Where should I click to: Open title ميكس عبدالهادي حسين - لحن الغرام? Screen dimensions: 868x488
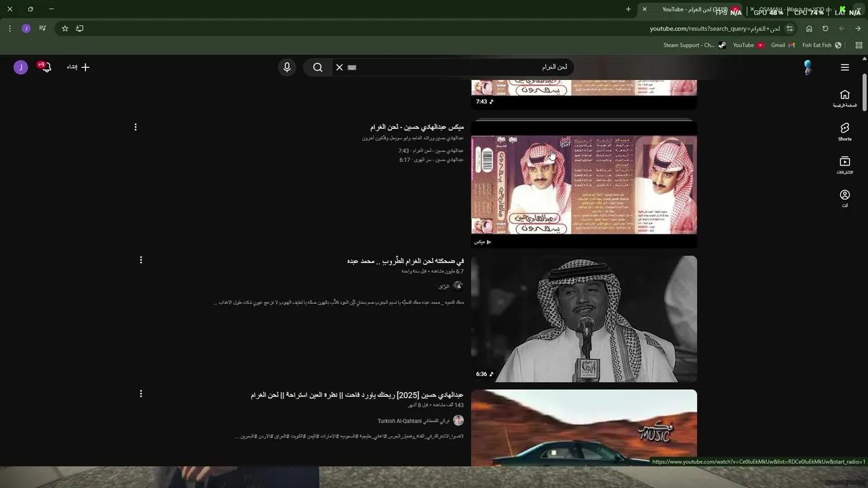(417, 127)
